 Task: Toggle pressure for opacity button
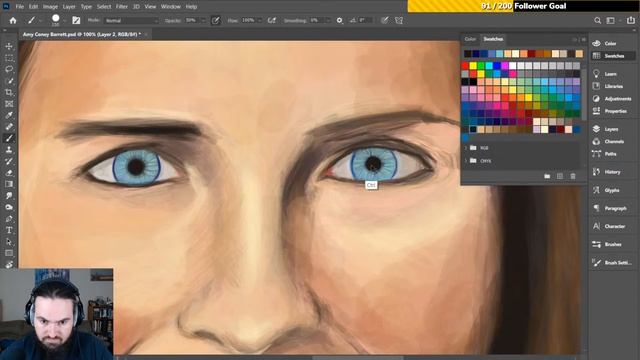coord(216,20)
